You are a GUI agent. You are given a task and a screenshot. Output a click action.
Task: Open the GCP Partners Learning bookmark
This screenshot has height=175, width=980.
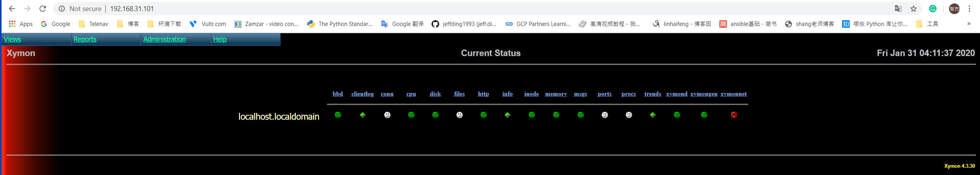pos(538,24)
